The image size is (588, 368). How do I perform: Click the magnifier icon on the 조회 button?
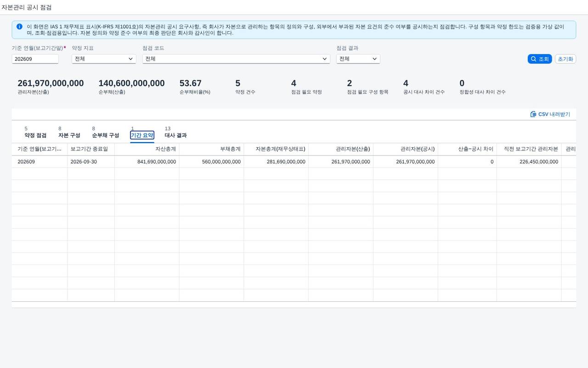coord(533,59)
